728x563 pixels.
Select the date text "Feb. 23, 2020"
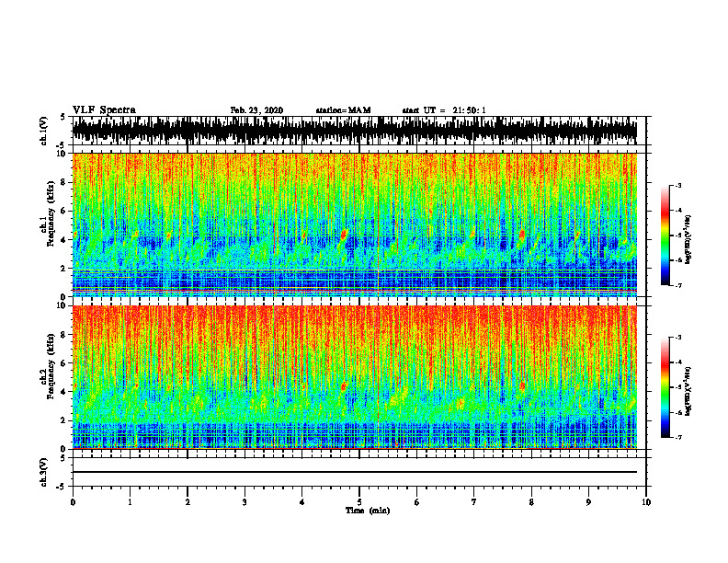[256, 110]
